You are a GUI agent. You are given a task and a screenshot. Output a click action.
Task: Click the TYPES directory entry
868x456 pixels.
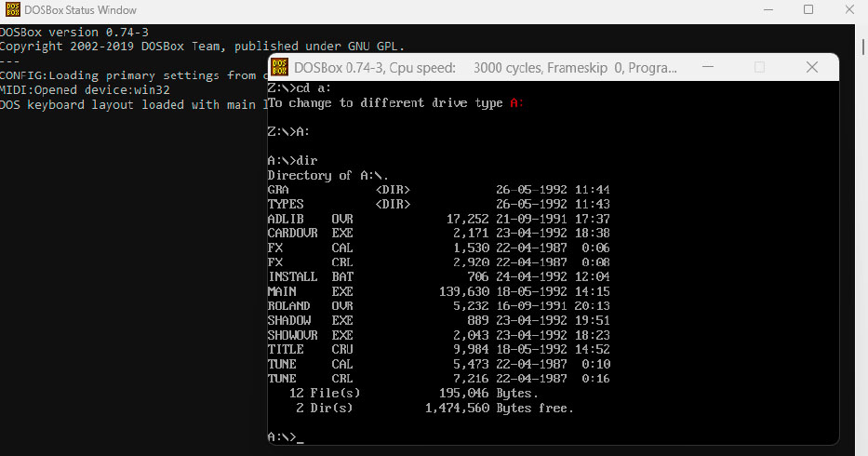438,204
